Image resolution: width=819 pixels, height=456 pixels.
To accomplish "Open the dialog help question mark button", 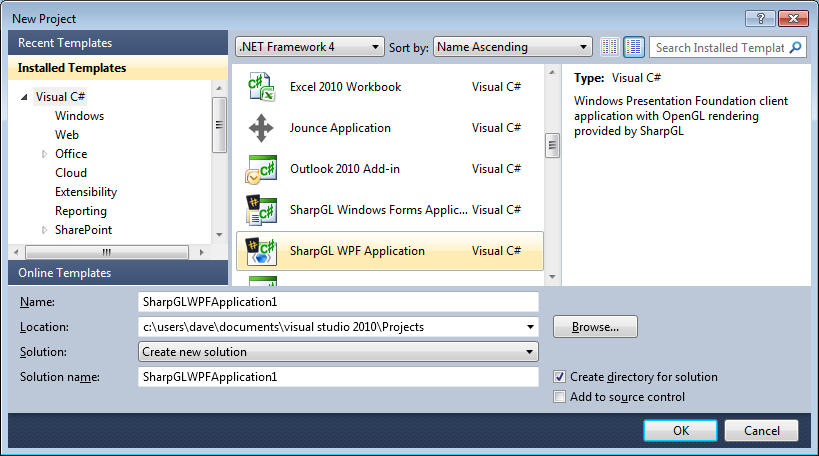I will (x=760, y=18).
